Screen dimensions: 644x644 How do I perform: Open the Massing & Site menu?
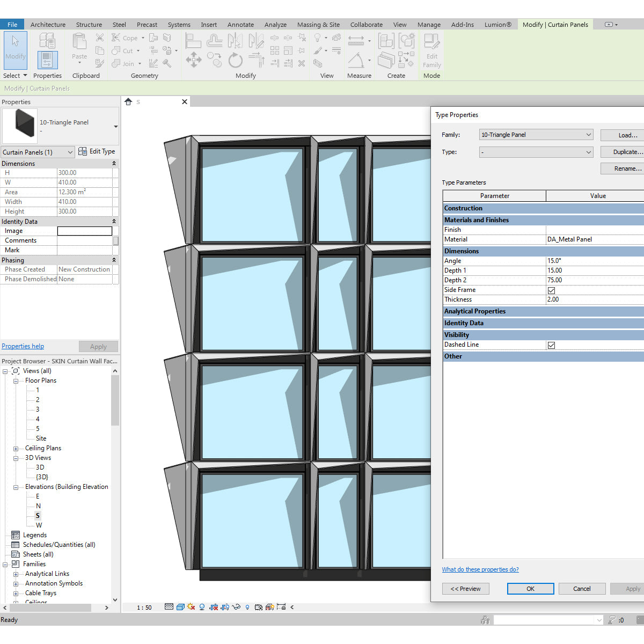click(x=318, y=24)
